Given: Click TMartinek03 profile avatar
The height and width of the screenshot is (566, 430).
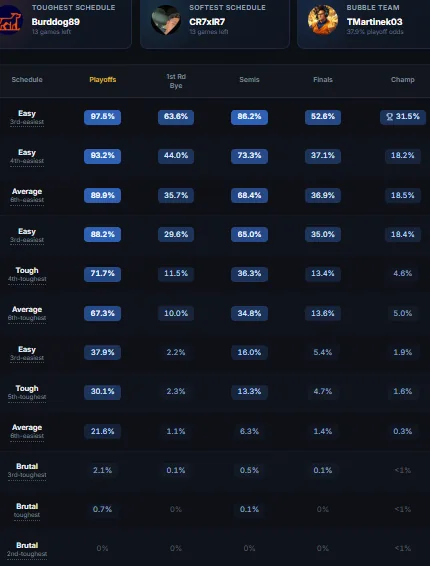Looking at the screenshot, I should [323, 20].
